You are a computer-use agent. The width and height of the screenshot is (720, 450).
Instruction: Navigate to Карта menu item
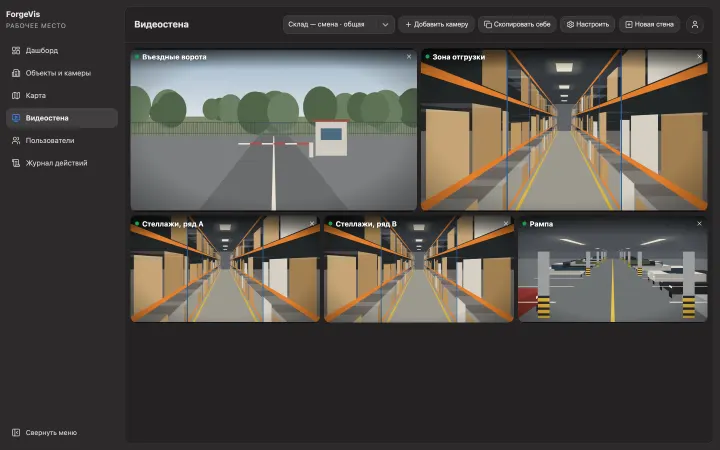click(x=62, y=96)
